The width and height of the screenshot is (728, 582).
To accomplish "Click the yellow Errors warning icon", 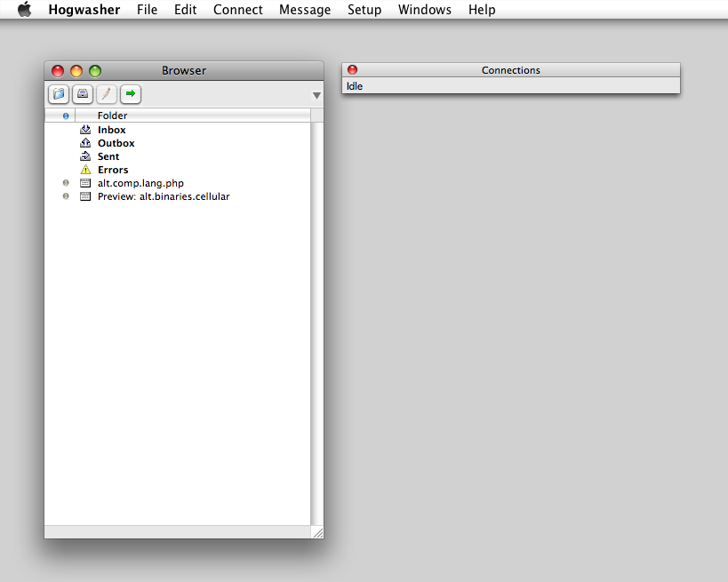I will coord(85,170).
